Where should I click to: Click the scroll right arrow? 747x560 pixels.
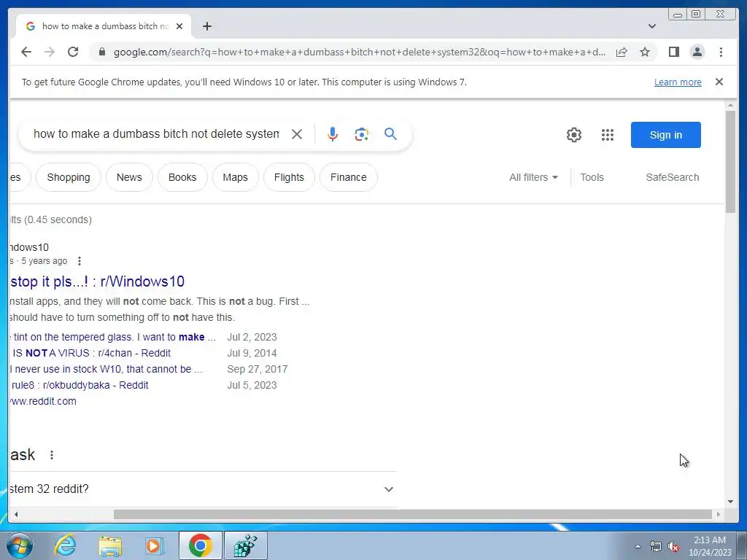pos(719,514)
